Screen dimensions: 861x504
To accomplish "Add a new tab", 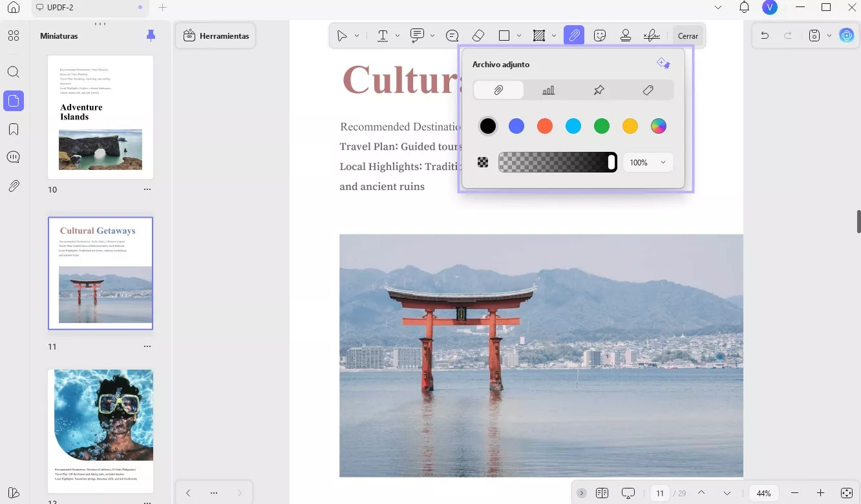I will tap(163, 7).
